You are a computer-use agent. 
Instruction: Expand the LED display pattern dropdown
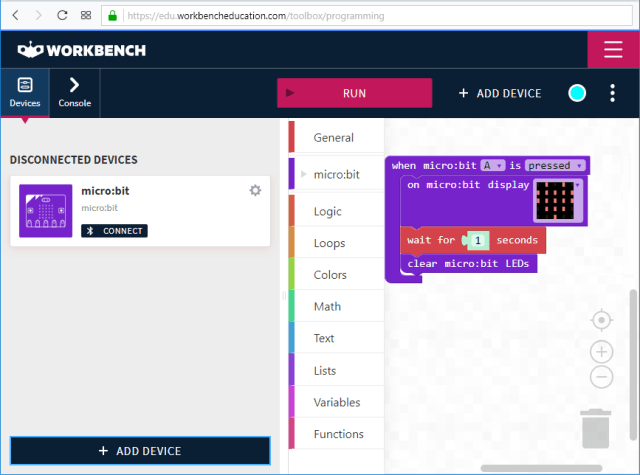(577, 186)
